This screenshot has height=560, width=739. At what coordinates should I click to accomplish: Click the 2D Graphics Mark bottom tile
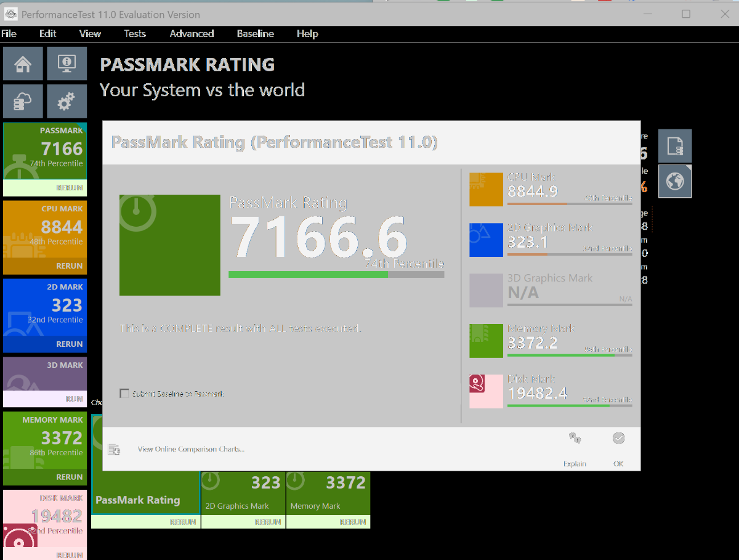[243, 493]
